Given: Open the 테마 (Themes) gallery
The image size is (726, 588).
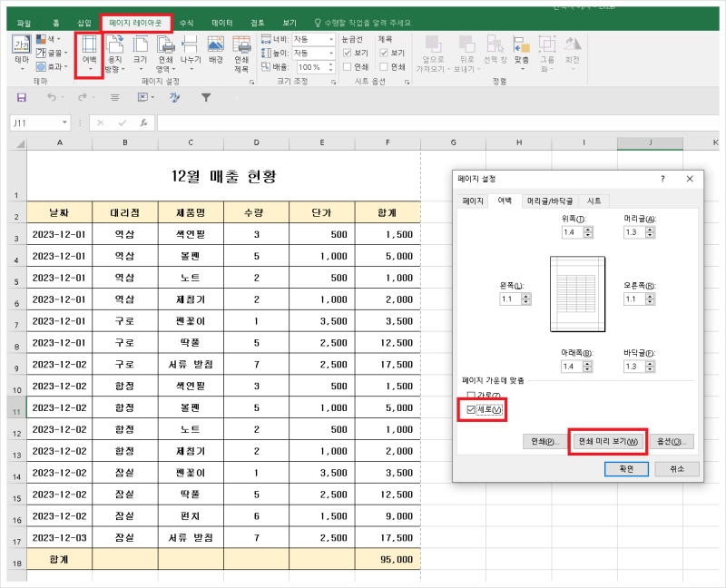Looking at the screenshot, I should click(x=22, y=53).
